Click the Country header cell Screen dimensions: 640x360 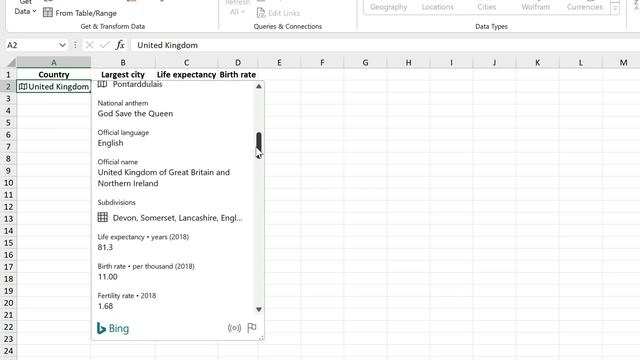click(x=53, y=74)
